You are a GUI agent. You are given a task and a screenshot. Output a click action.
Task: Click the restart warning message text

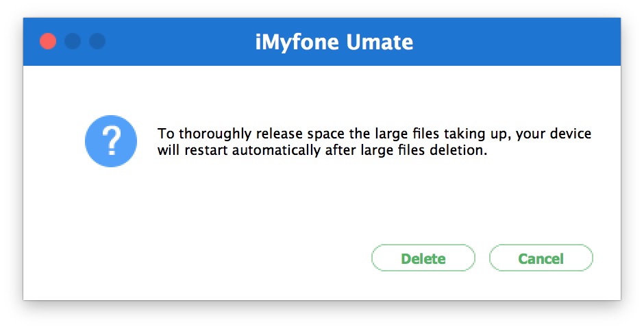click(374, 142)
